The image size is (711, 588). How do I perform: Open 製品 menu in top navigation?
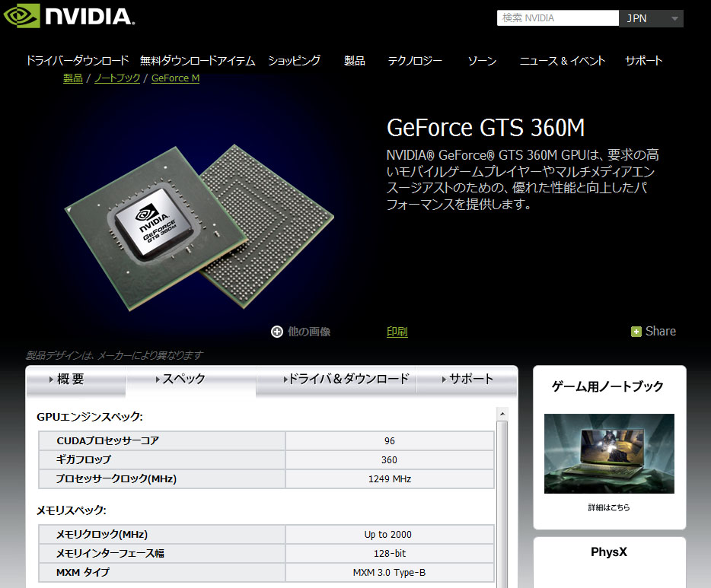(x=355, y=60)
